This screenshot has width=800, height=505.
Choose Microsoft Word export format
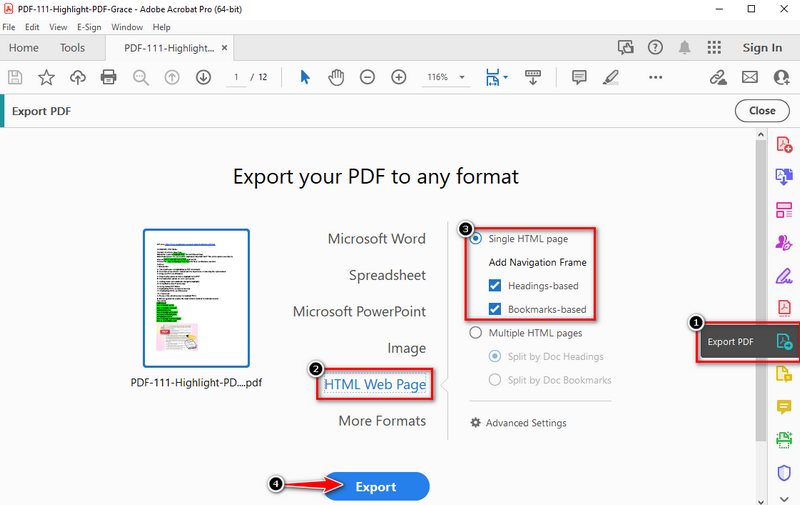(x=377, y=239)
